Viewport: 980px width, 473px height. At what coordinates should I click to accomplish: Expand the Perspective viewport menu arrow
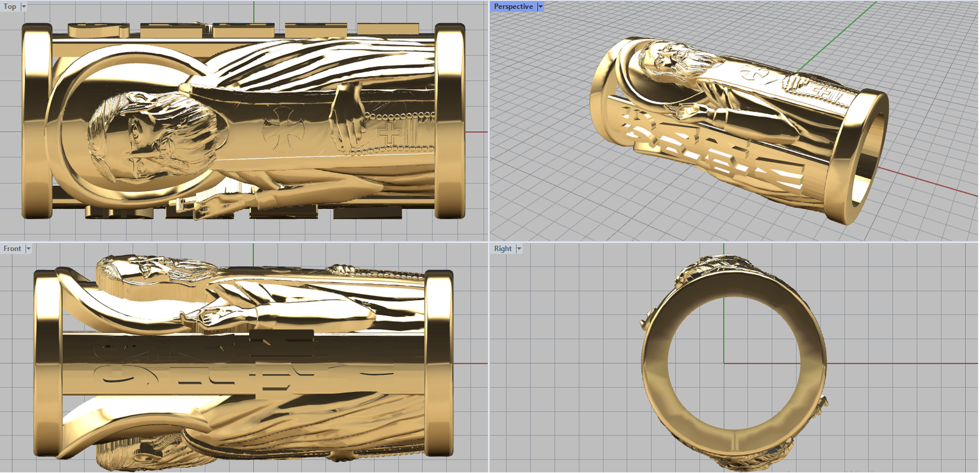pyautogui.click(x=540, y=7)
